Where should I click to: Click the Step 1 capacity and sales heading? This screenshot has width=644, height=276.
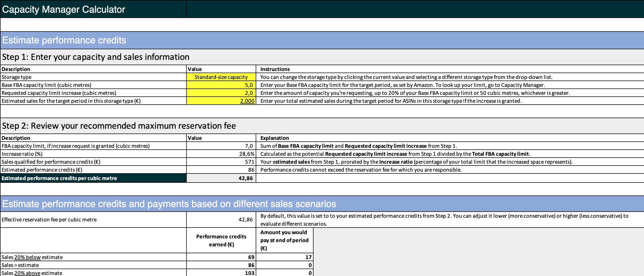tap(96, 57)
